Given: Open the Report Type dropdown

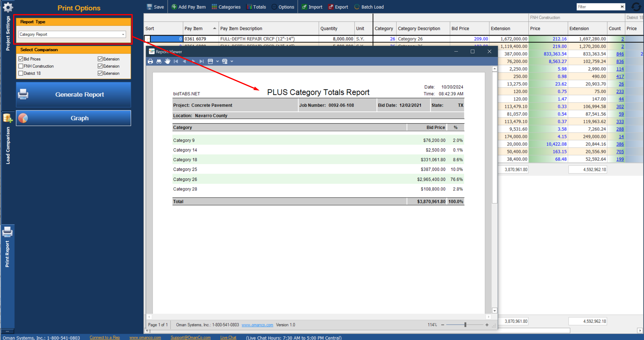Looking at the screenshot, I should pyautogui.click(x=123, y=35).
